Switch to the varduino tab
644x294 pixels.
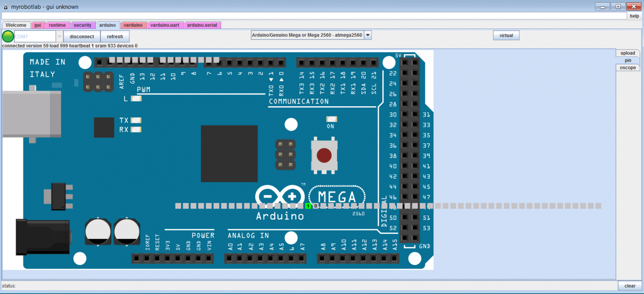133,25
